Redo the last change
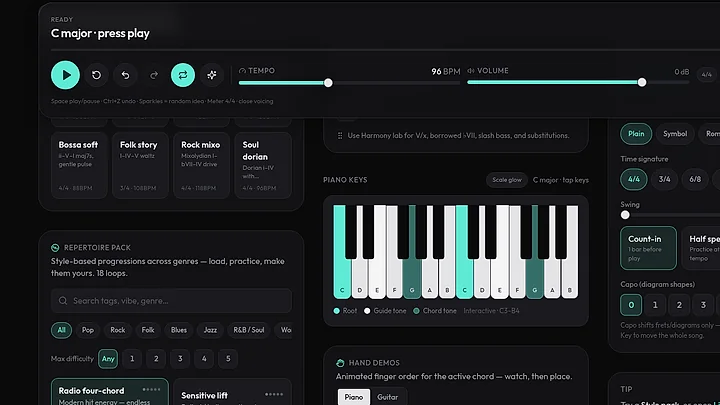720x405 pixels. point(154,75)
